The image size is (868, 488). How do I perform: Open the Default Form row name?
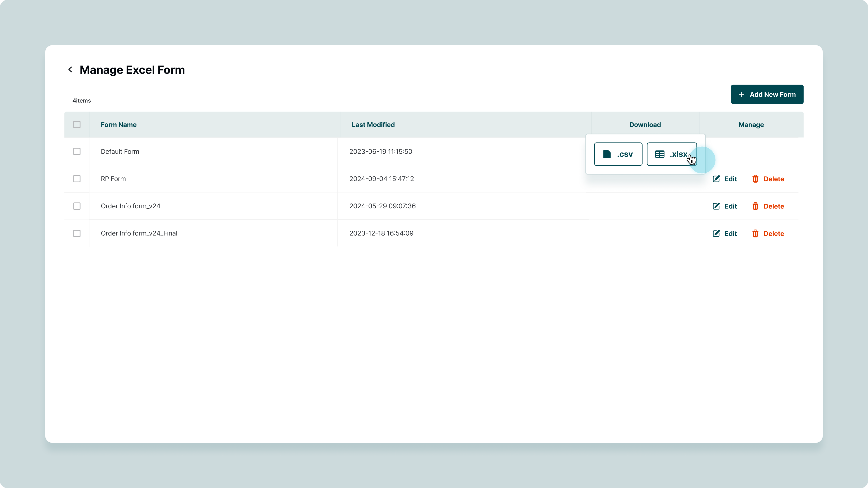click(x=120, y=152)
